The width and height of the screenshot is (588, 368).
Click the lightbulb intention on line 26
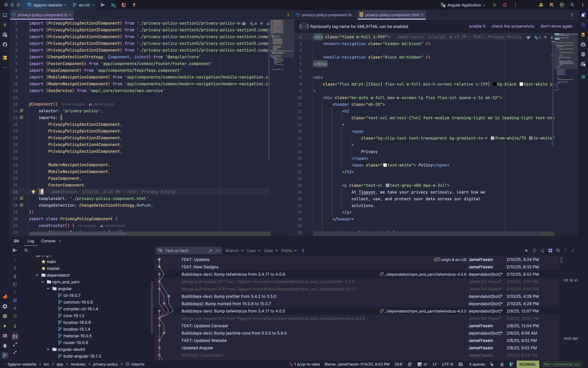click(33, 192)
